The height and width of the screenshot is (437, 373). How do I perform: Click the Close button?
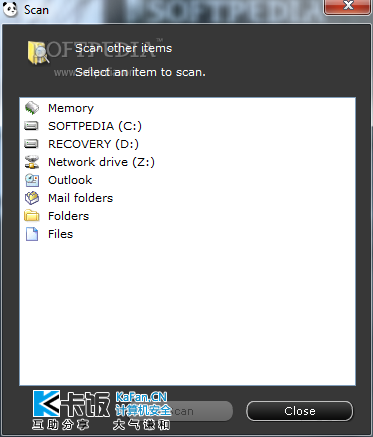click(x=300, y=411)
